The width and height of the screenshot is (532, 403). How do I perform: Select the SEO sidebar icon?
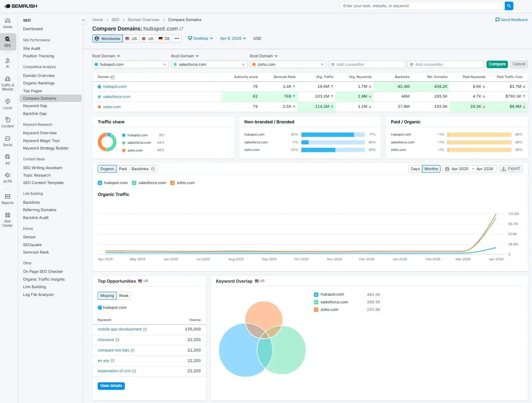tap(7, 42)
